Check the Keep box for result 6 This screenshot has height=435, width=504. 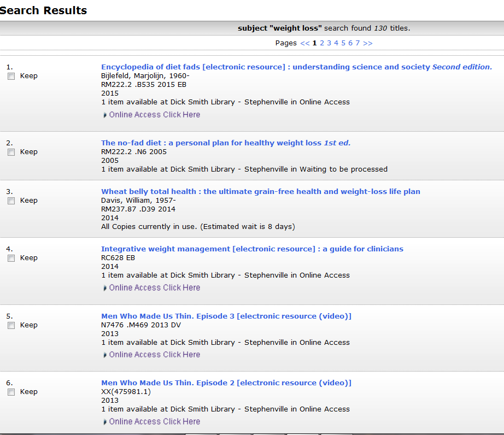coord(11,392)
